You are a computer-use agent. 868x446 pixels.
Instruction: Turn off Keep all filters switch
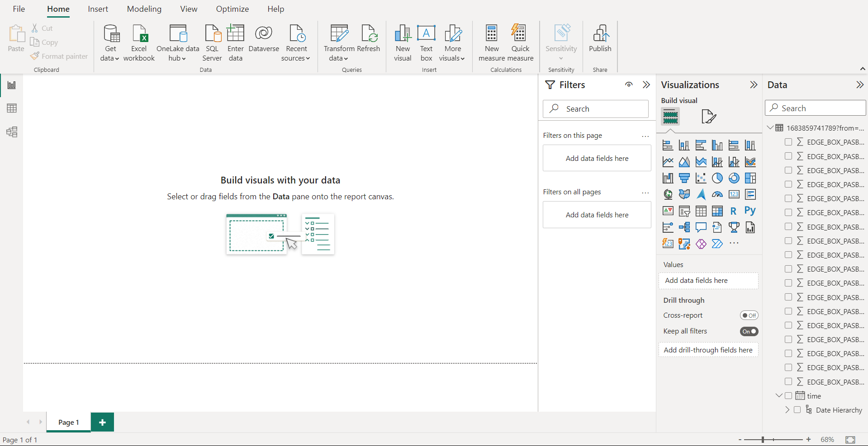[x=749, y=331]
